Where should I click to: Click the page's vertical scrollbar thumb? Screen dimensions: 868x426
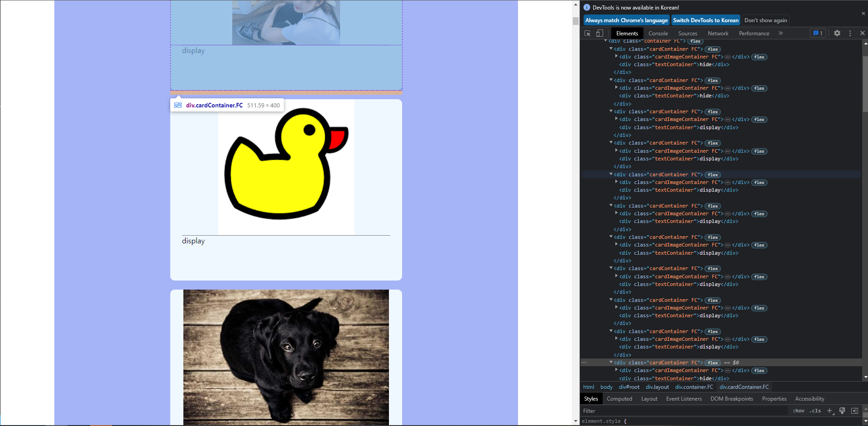tap(575, 21)
